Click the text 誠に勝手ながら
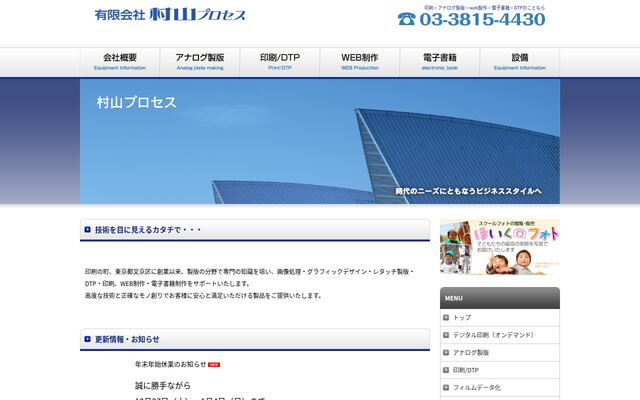The height and width of the screenshot is (400, 640). [x=163, y=385]
